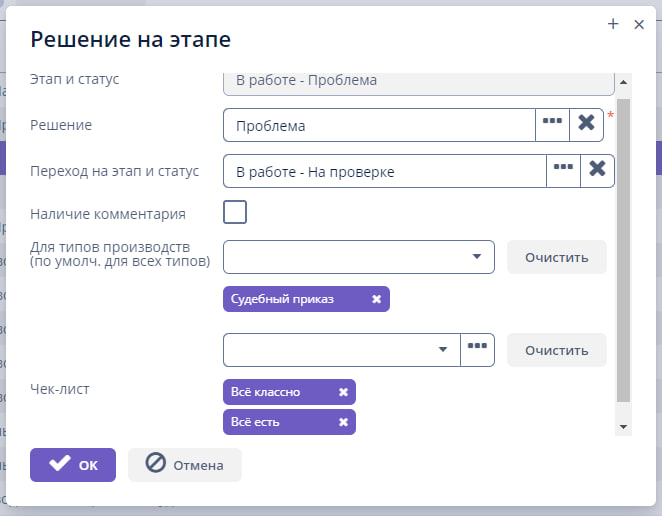
Task: Clear the Решение field value
Action: 587,125
